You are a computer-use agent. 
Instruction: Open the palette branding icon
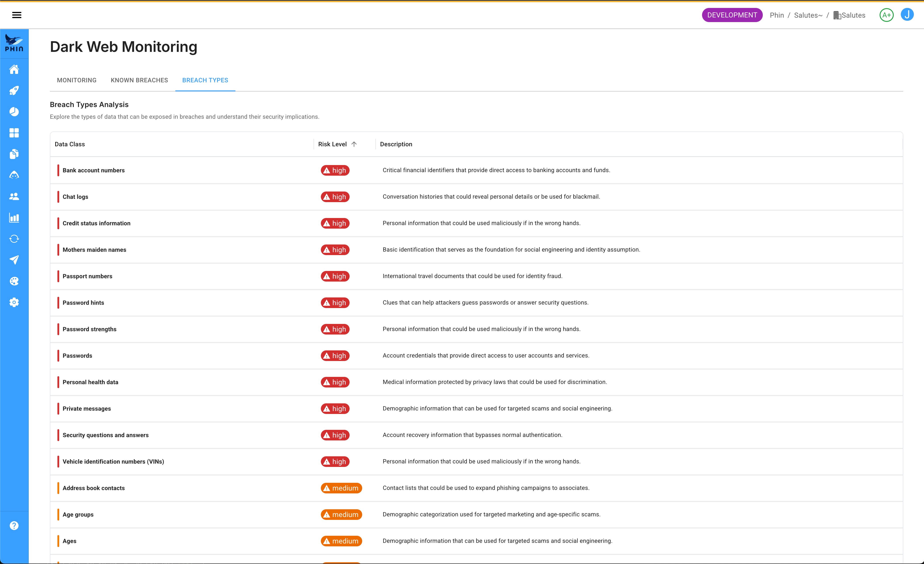[x=14, y=281]
